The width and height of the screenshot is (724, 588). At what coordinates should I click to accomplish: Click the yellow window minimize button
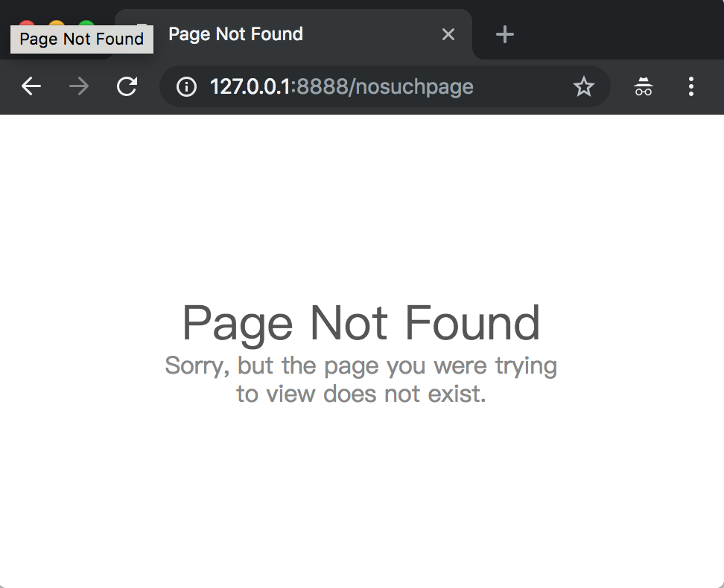tap(57, 23)
